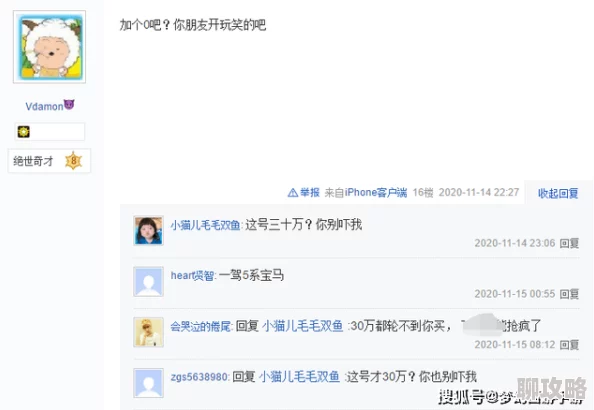Open 小猫儿毛毛双鱼's avatar image
Image resolution: width=594 pixels, height=410 pixels.
pos(148,231)
